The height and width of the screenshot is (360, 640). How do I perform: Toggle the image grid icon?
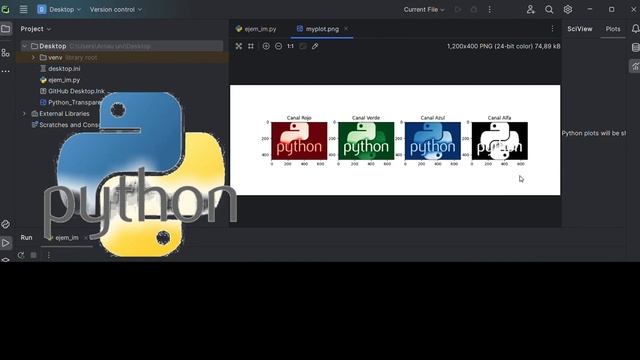[251, 46]
